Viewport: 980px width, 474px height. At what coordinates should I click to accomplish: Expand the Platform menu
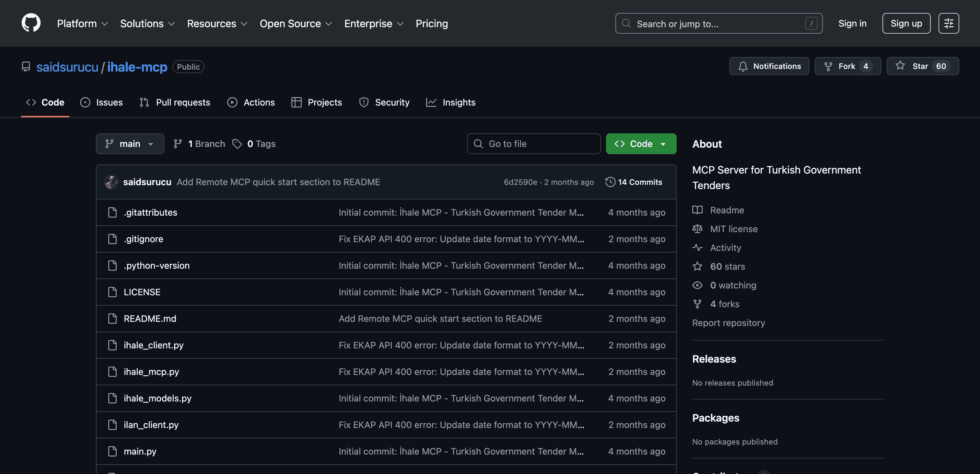(x=82, y=24)
